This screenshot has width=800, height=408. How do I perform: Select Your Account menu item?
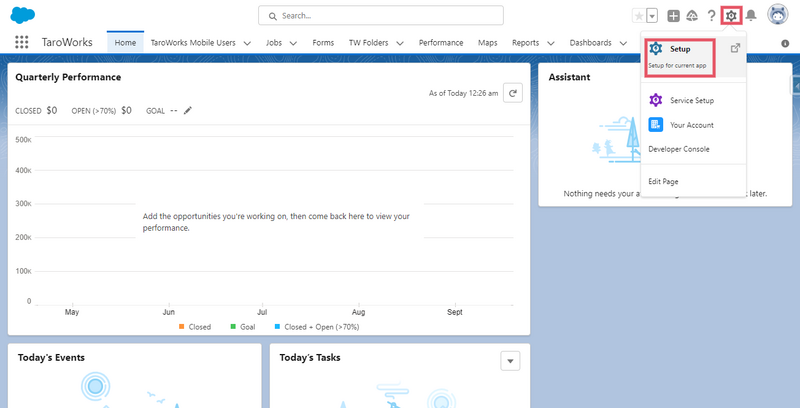692,125
